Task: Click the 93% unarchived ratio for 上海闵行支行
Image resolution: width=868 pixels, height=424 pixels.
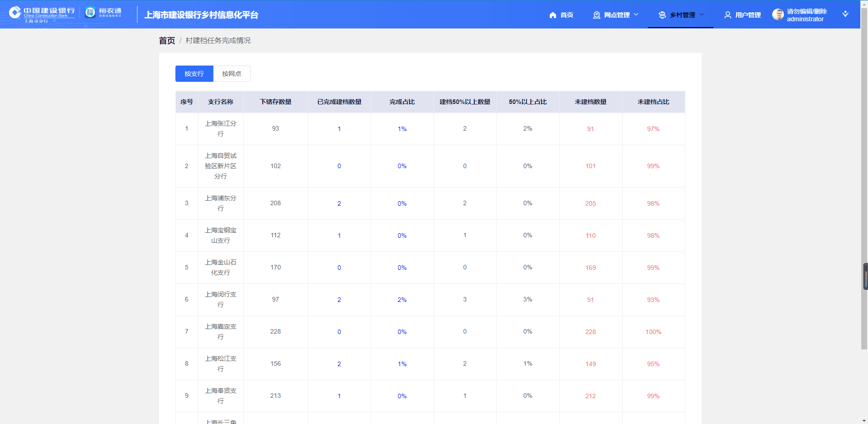Action: point(653,300)
